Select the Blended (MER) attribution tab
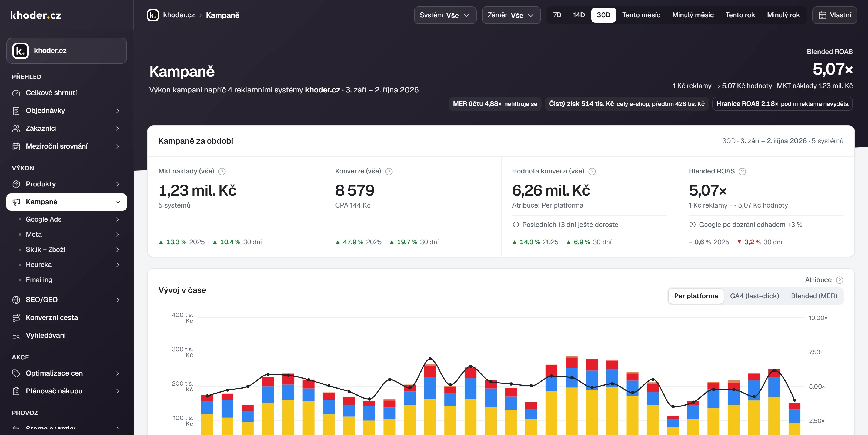This screenshot has width=868, height=435. coord(814,296)
